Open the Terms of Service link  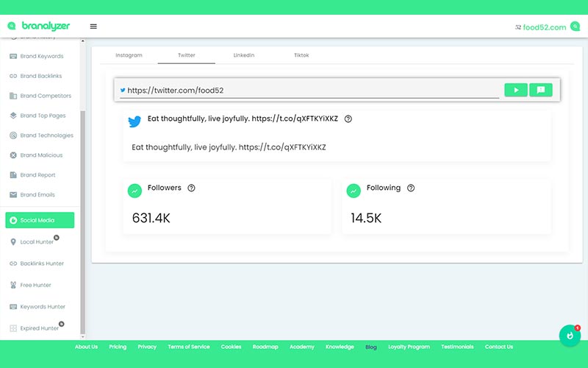pos(189,347)
